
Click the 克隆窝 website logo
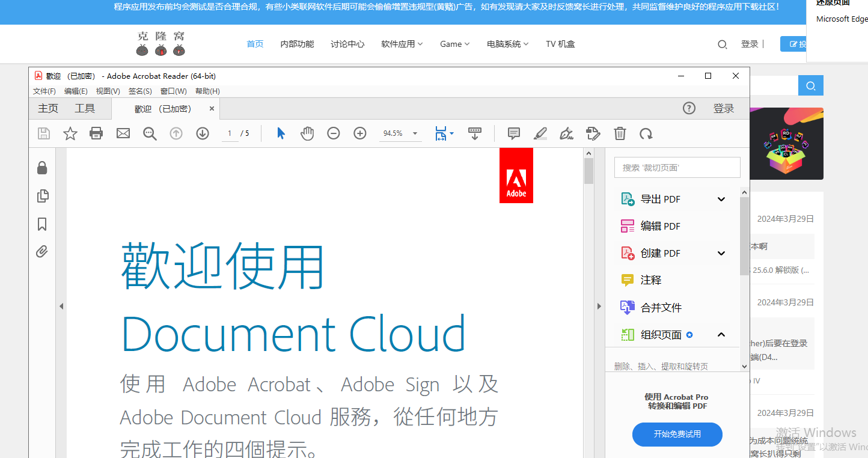coord(160,43)
